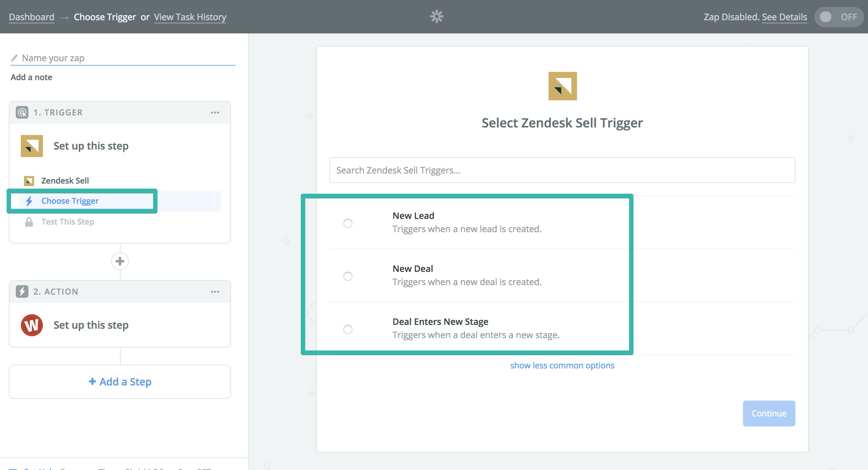Toggle the Zap ON/OFF switch
The height and width of the screenshot is (470, 868).
[x=838, y=17]
